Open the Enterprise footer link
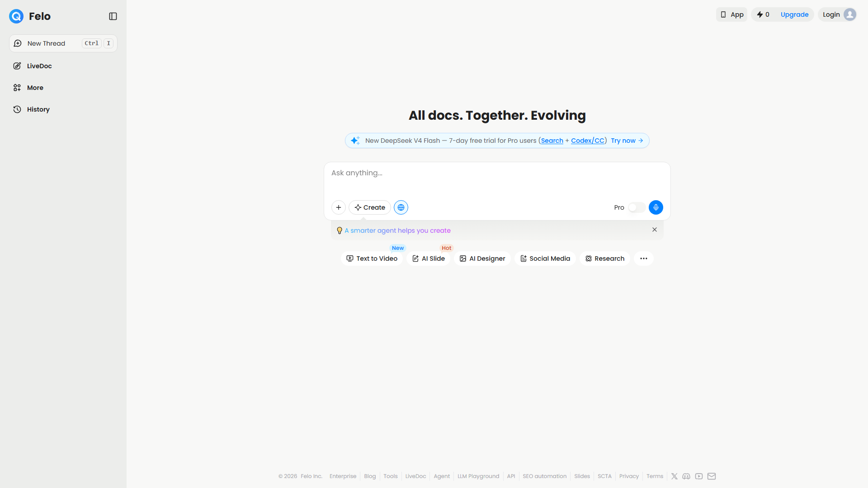The image size is (868, 488). pyautogui.click(x=343, y=476)
